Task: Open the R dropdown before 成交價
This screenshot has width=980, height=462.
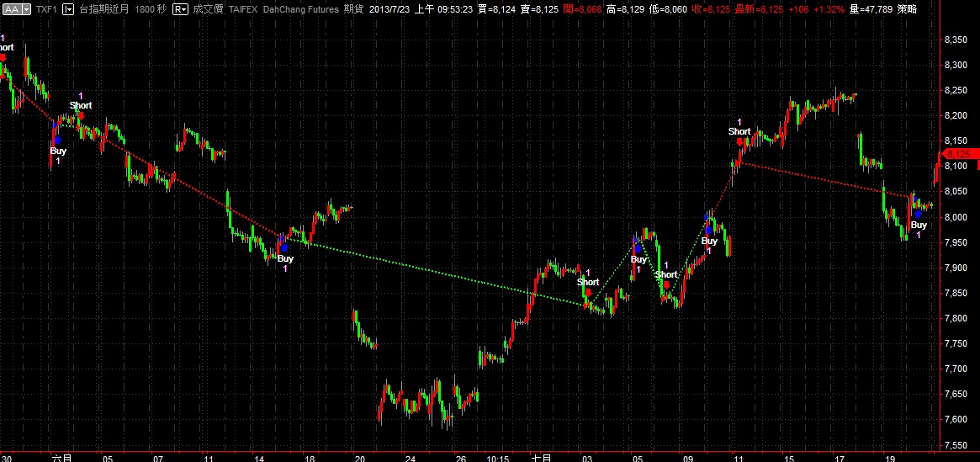Action: tap(181, 9)
